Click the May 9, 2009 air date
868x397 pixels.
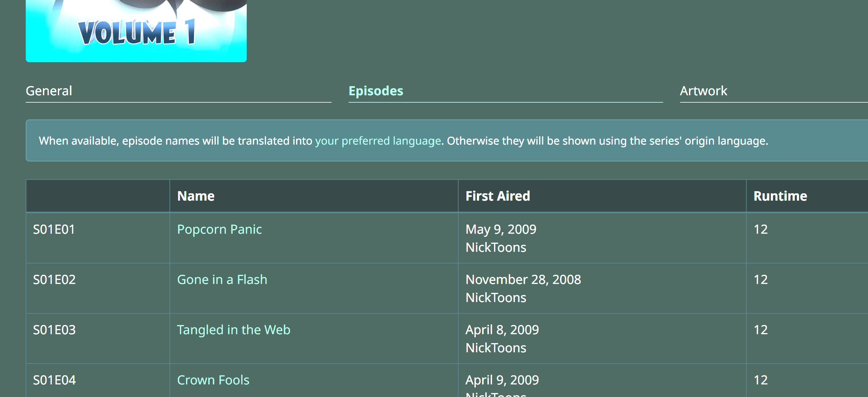[501, 229]
